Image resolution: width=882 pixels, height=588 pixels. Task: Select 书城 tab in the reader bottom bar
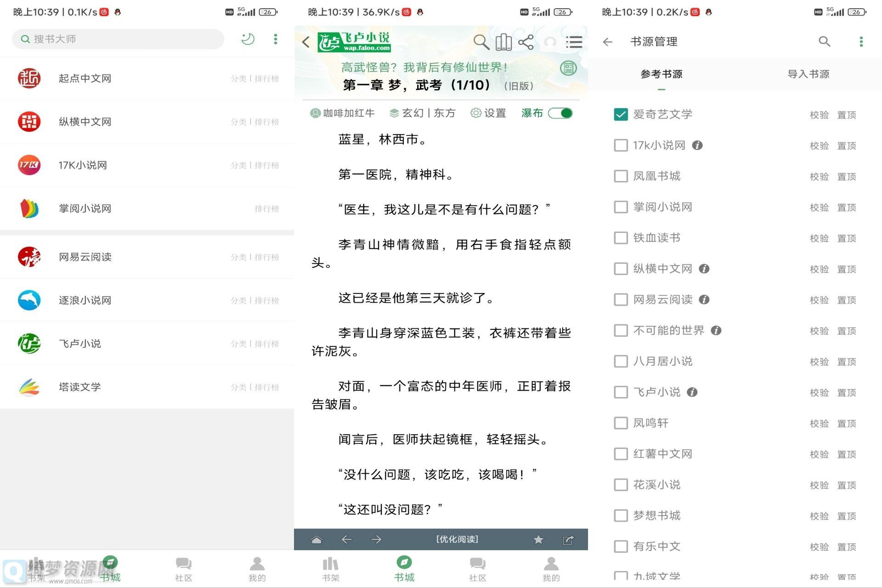pyautogui.click(x=404, y=569)
